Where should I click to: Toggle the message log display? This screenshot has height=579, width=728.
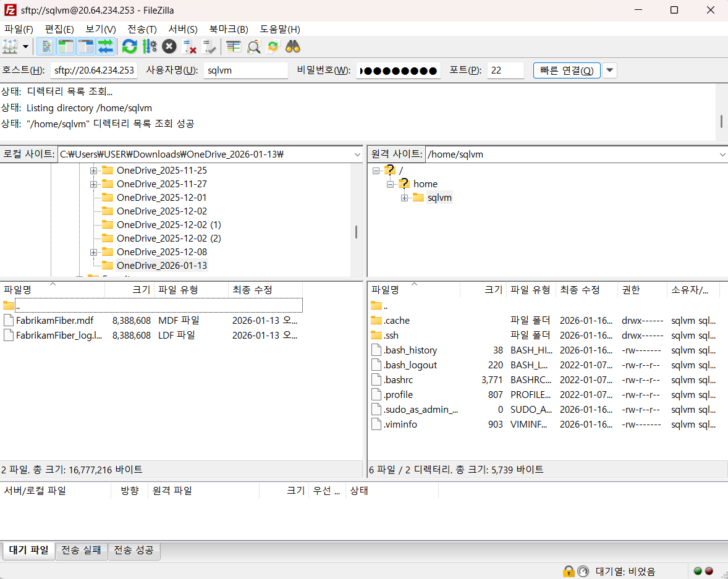pyautogui.click(x=46, y=46)
